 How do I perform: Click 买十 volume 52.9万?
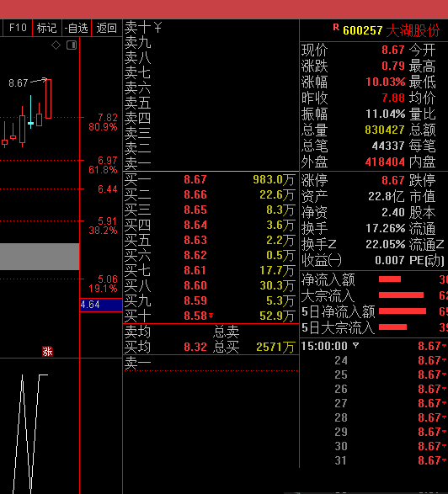click(x=277, y=316)
